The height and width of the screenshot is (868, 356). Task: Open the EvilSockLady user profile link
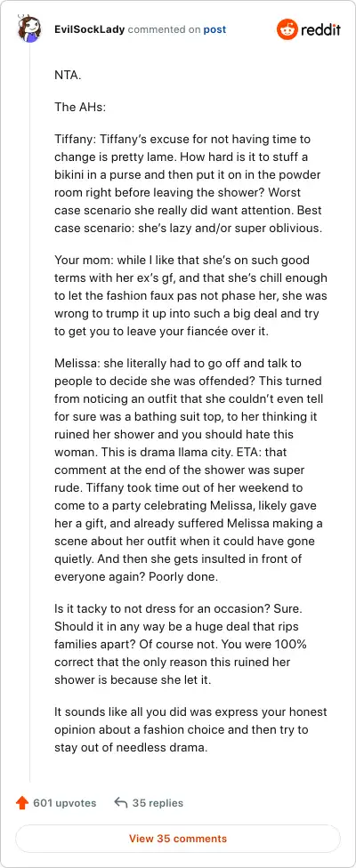pyautogui.click(x=89, y=29)
